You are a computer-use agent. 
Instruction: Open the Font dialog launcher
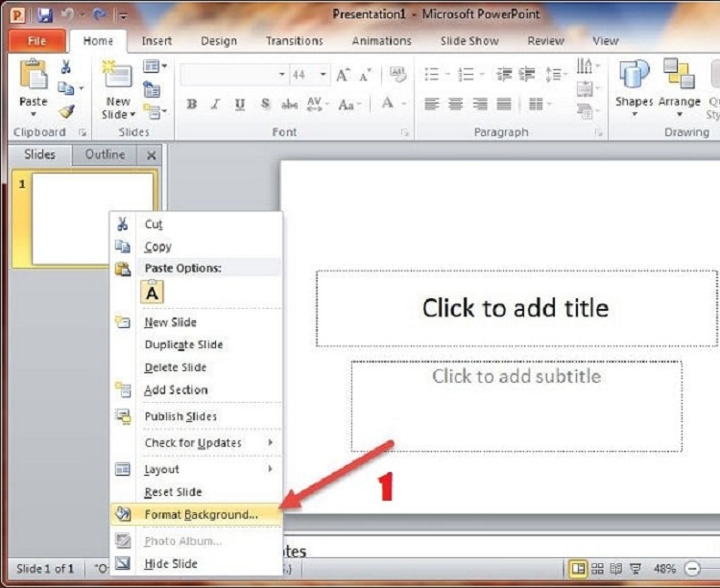(404, 132)
